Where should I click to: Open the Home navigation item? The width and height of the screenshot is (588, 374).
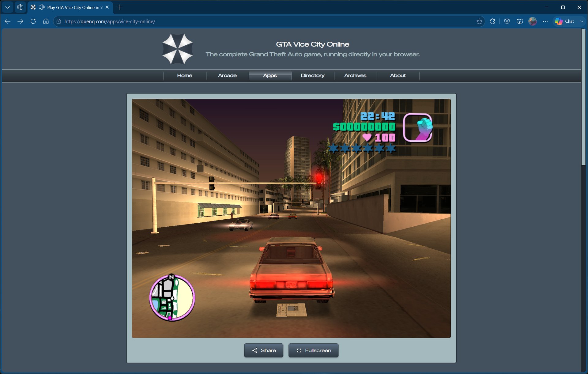185,76
